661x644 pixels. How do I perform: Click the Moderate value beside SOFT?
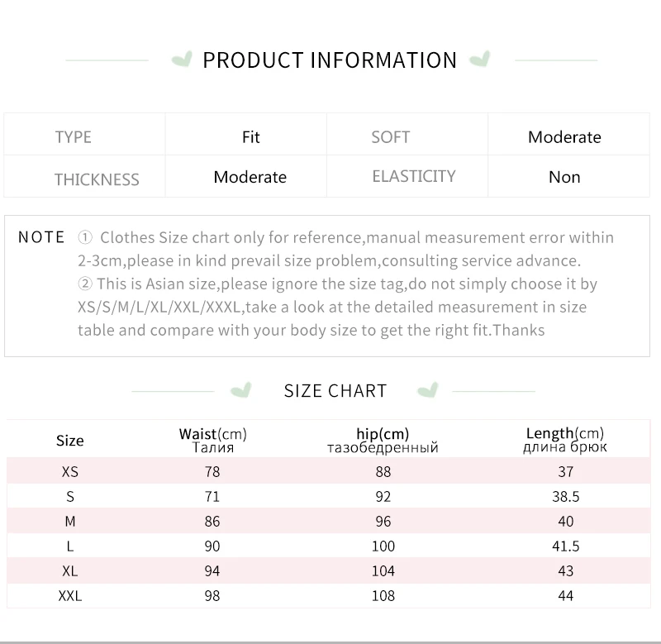tap(564, 137)
